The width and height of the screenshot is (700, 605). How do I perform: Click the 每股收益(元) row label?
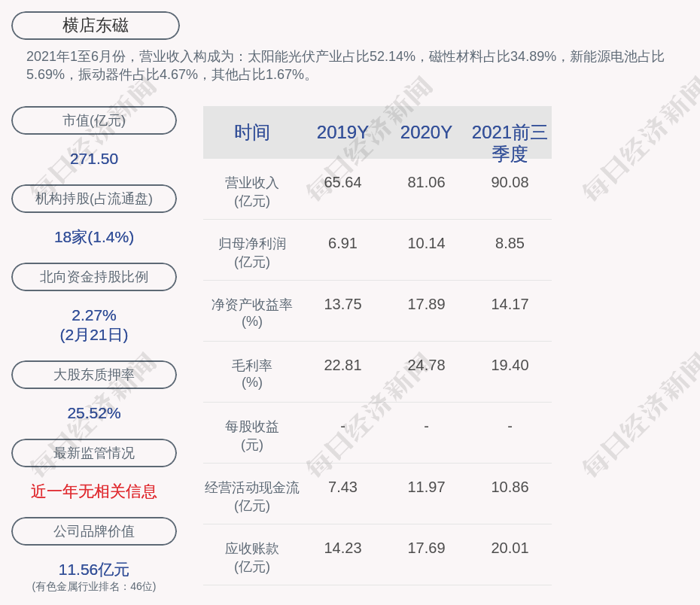click(x=252, y=436)
